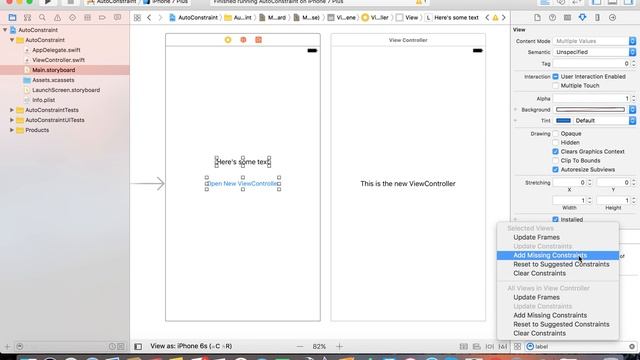Image resolution: width=640 pixels, height=360 pixels.
Task: Select the Open New ViewController button on canvas
Action: [x=243, y=184]
